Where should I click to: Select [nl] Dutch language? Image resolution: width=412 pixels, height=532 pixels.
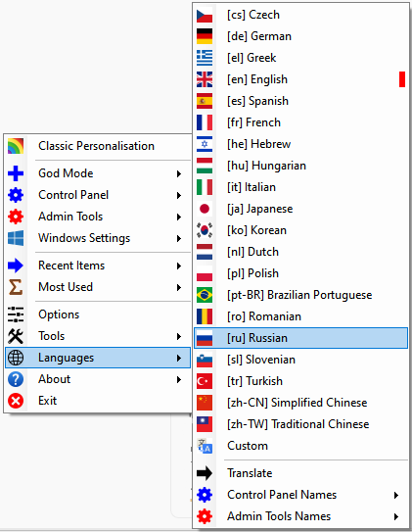[x=300, y=252]
